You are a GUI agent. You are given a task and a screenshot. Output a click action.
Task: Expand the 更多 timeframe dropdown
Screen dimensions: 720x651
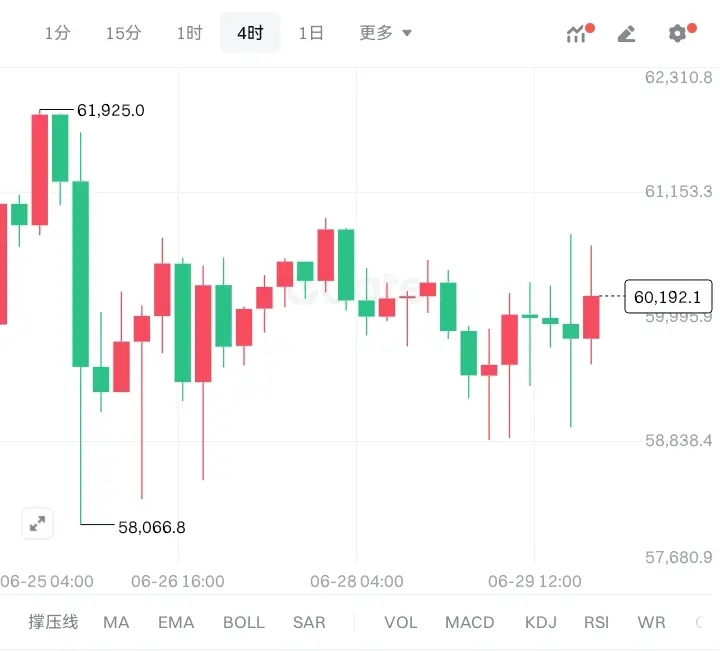pos(385,33)
